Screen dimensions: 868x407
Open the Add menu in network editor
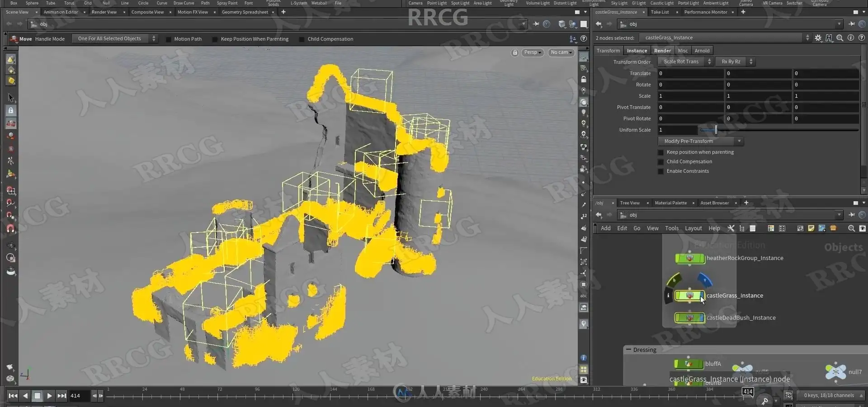605,228
